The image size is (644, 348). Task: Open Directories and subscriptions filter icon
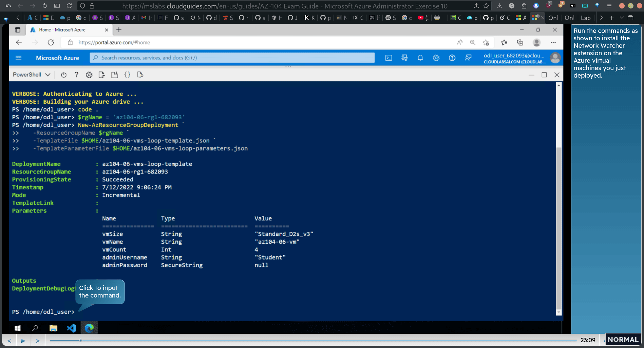(404, 58)
